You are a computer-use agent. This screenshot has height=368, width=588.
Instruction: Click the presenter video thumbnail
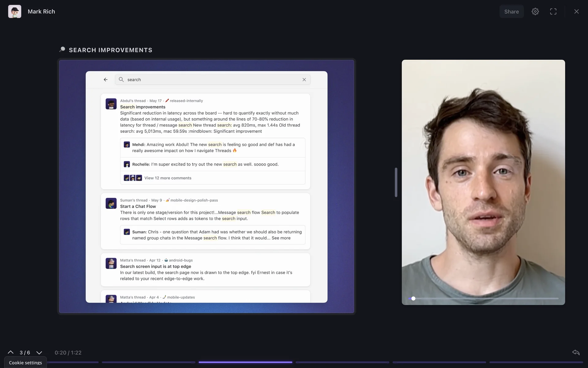483,182
